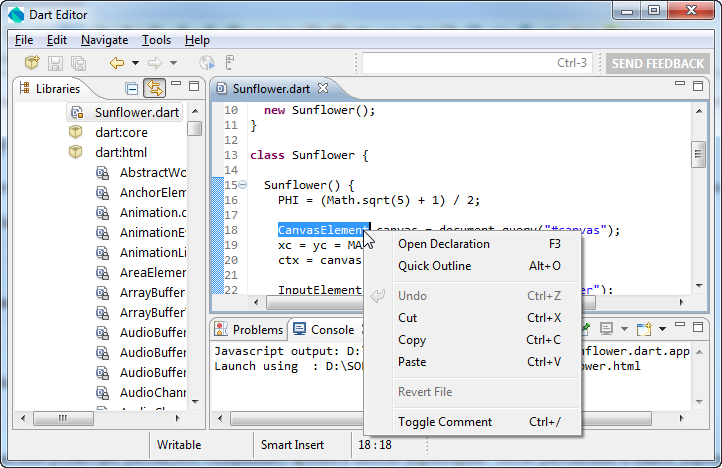The image size is (722, 468).
Task: Switch to the Console tab
Action: [x=324, y=330]
